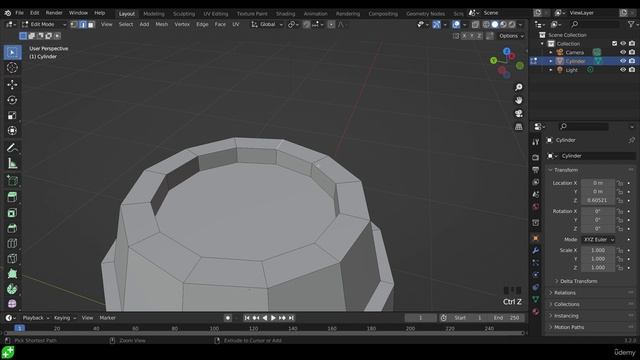The height and width of the screenshot is (360, 640).
Task: Select the Extrude Region tool
Action: tap(12, 197)
